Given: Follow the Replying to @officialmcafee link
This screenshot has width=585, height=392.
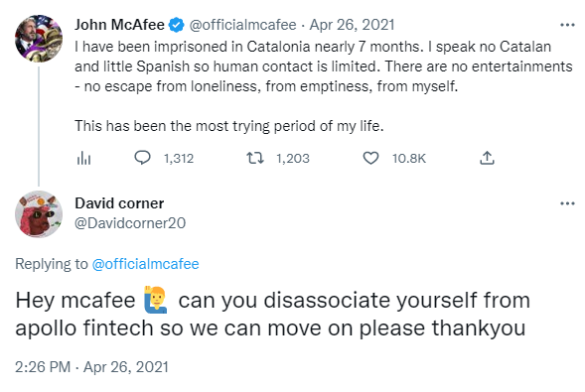Looking at the screenshot, I should coord(145,264).
